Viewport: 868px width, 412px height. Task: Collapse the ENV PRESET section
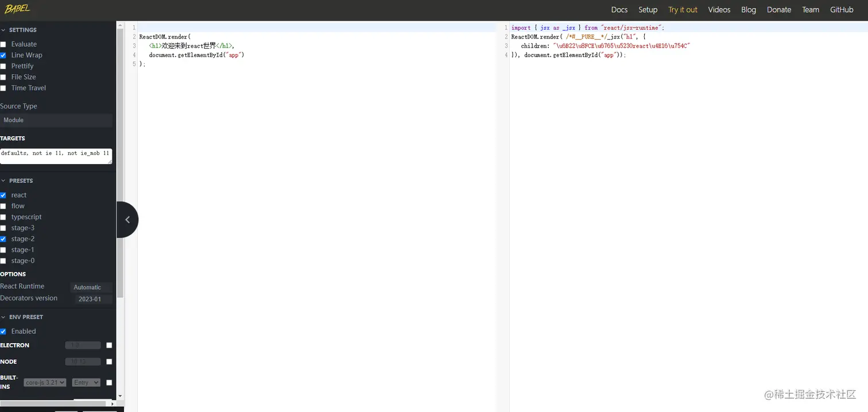pyautogui.click(x=3, y=317)
